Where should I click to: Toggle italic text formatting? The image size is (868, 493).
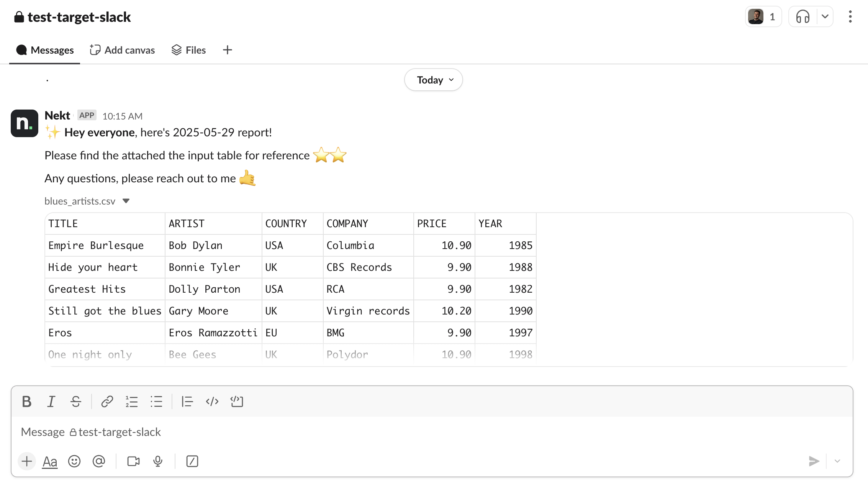[x=51, y=401]
